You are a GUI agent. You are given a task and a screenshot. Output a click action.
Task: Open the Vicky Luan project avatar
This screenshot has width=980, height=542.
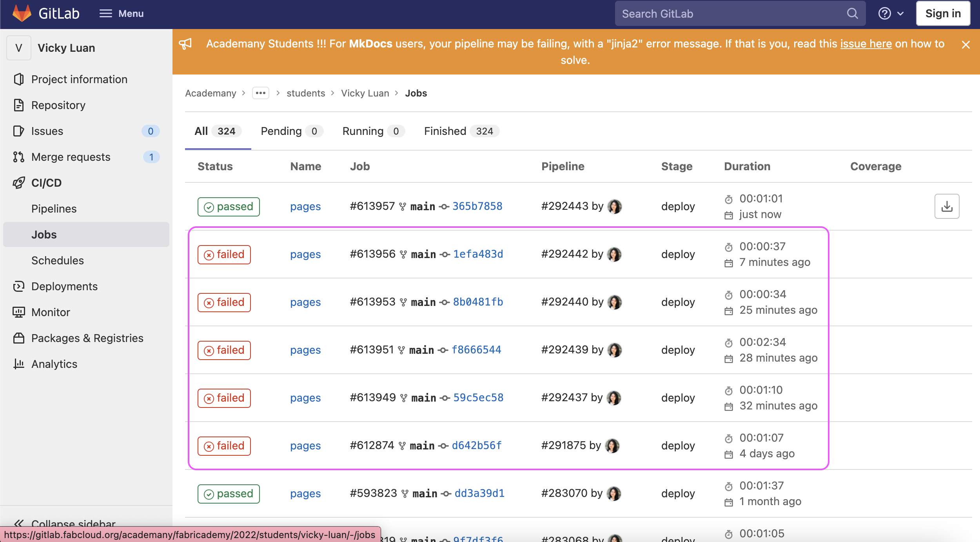tap(19, 48)
